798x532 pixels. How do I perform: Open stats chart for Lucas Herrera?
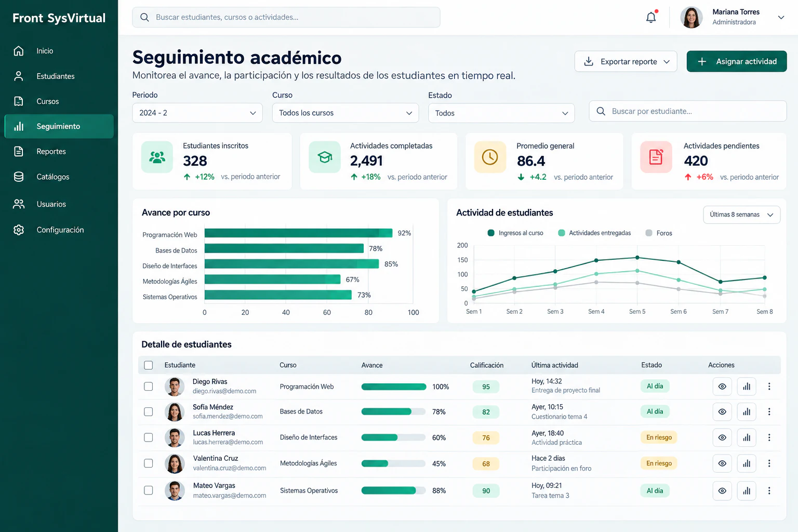pos(747,437)
